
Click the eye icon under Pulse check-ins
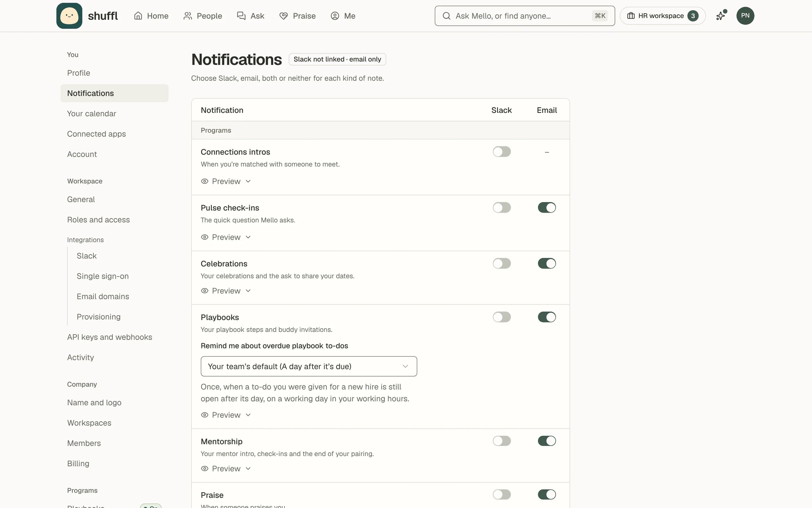coord(205,237)
